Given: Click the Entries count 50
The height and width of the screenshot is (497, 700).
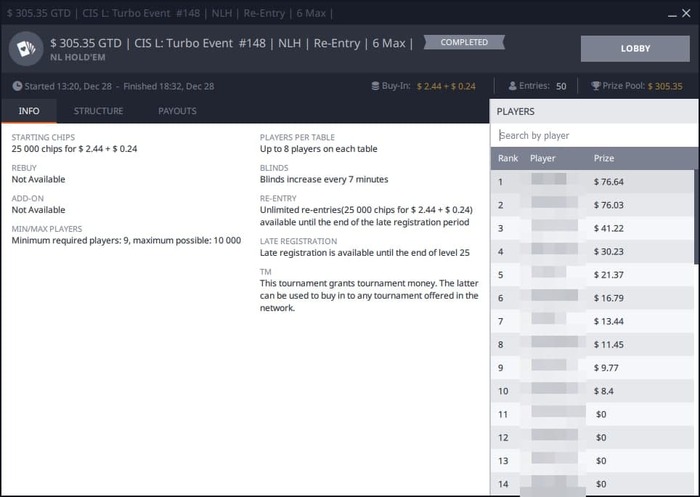Looking at the screenshot, I should (561, 86).
